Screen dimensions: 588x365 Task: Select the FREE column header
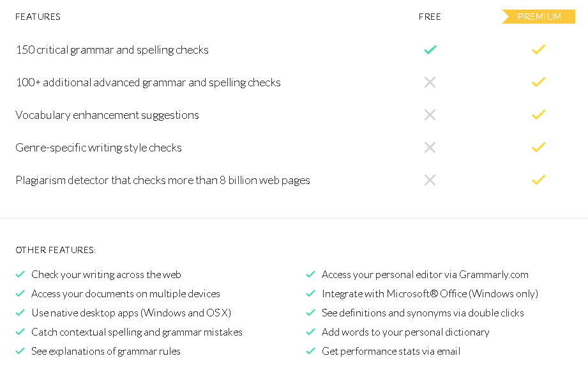(x=430, y=17)
